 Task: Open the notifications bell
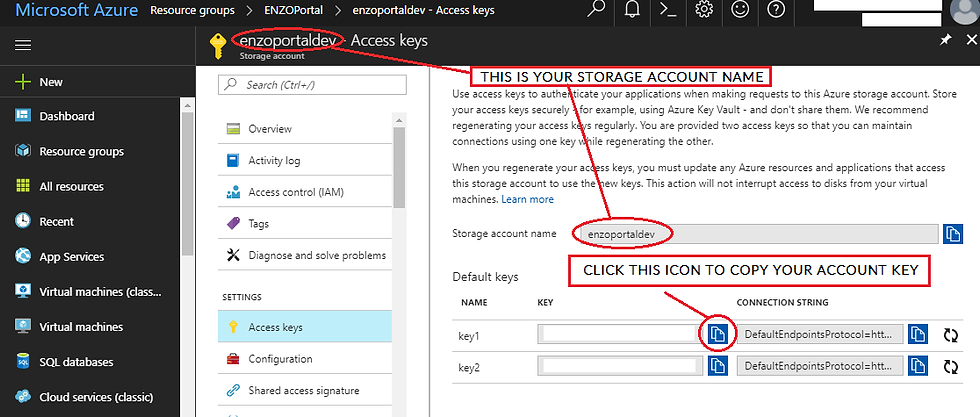pos(632,10)
